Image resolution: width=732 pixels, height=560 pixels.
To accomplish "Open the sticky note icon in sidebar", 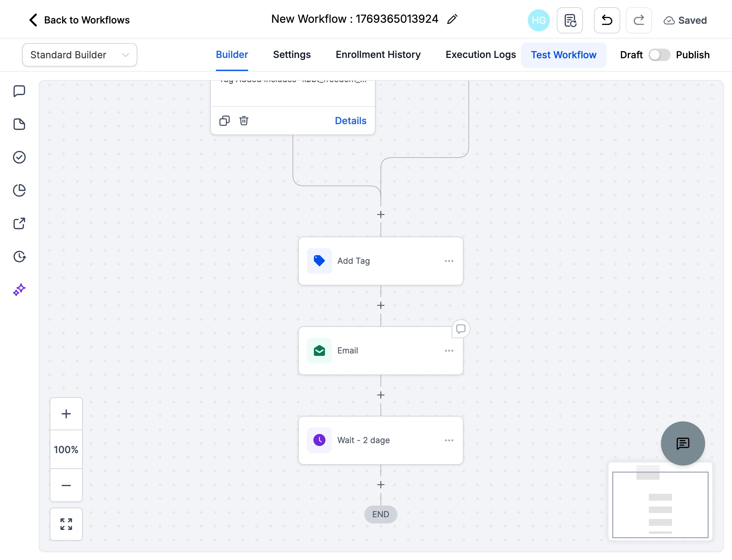I will (19, 124).
